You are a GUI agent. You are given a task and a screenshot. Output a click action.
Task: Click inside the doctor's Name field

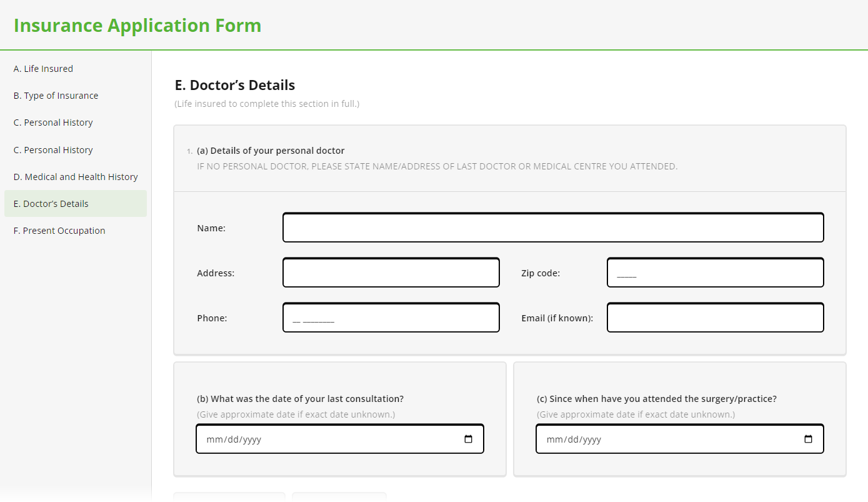coord(552,228)
